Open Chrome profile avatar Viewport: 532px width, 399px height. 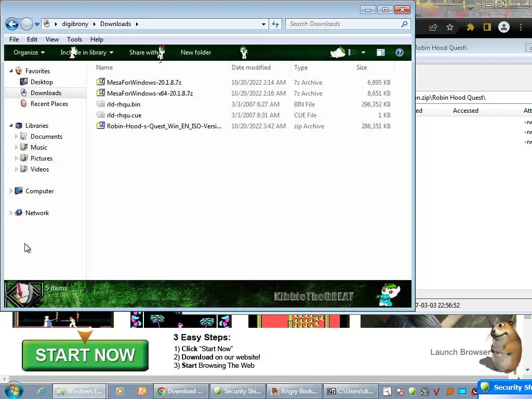(x=504, y=27)
